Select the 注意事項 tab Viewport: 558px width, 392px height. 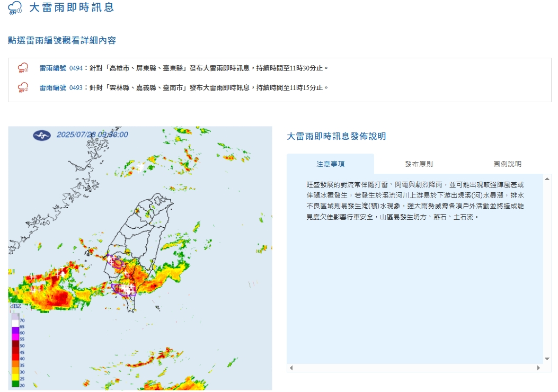[x=330, y=164]
